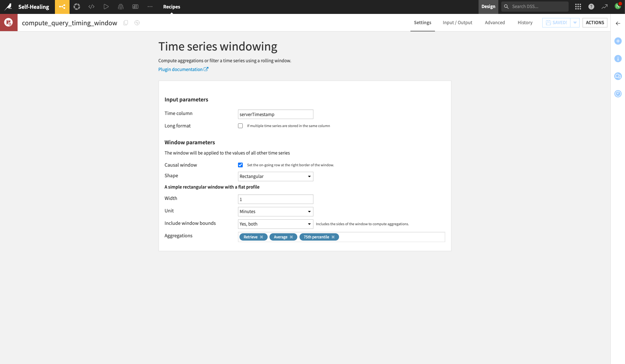Open the wiki icon in the top bar

pos(135,7)
